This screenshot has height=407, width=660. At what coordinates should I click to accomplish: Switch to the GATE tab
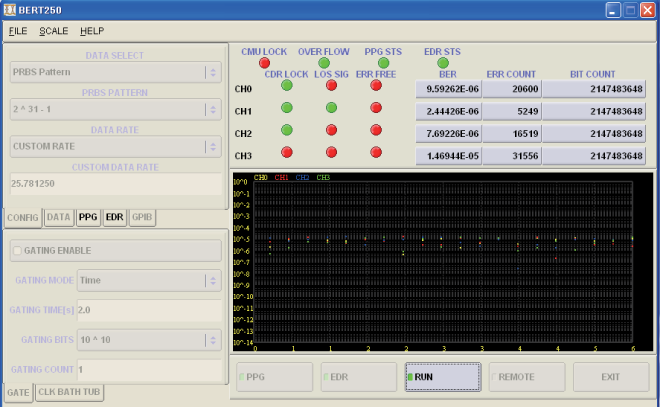[x=19, y=393]
